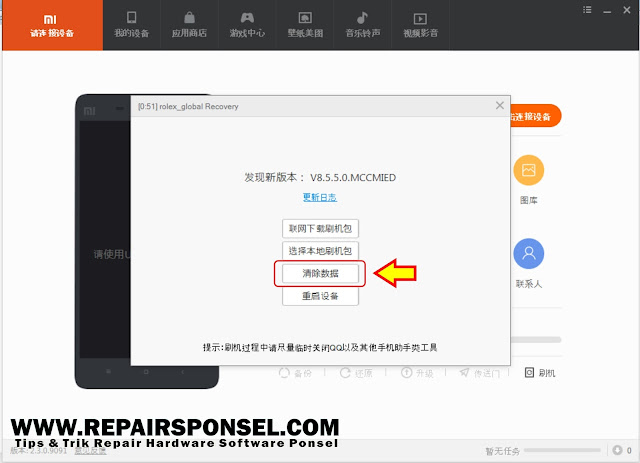Open the orange 图库 gallery icon

(529, 170)
